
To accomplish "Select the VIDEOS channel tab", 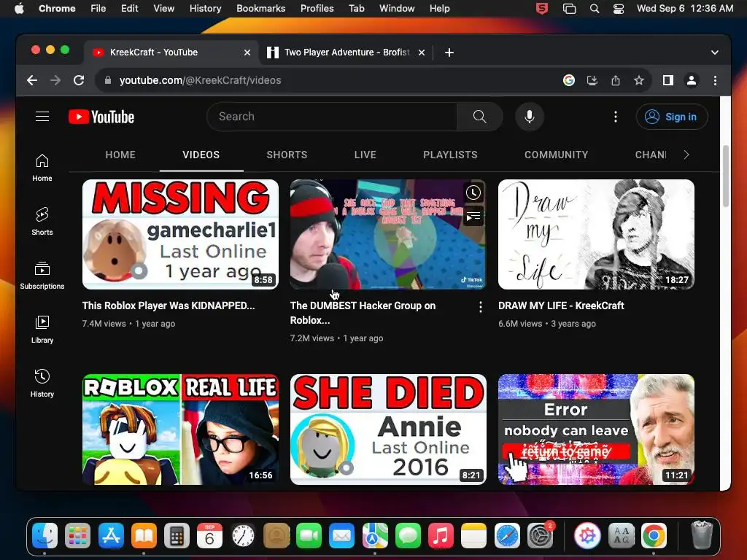I will 201,155.
